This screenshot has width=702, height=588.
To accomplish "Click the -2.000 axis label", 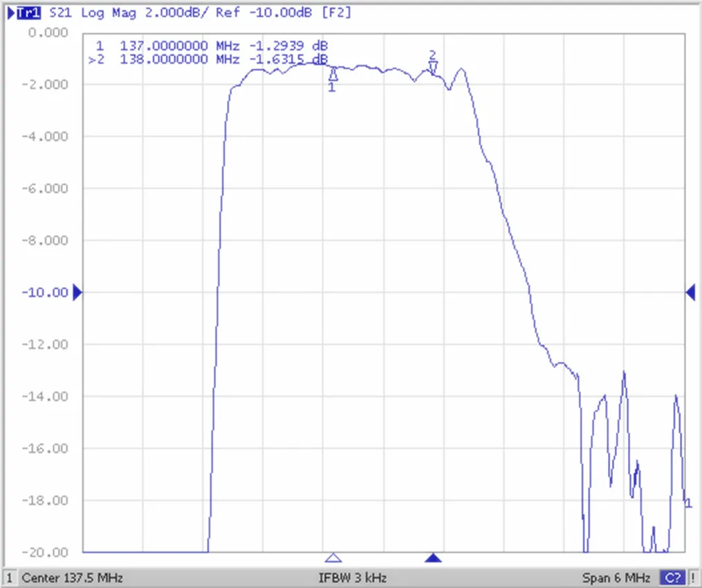I will point(45,84).
